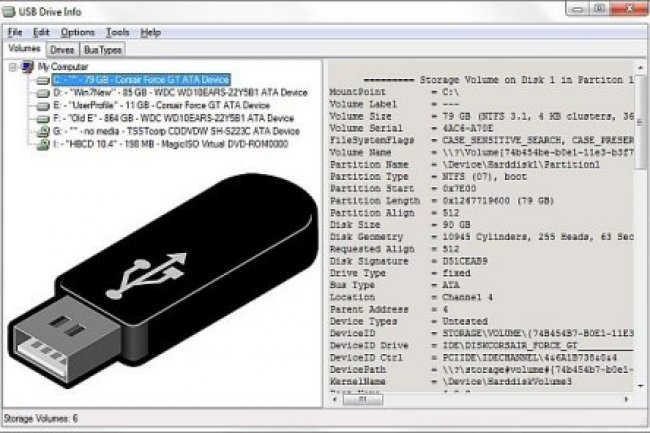Image resolution: width=650 pixels, height=433 pixels.
Task: Click the Partition Type NTFS line
Action: (428, 177)
